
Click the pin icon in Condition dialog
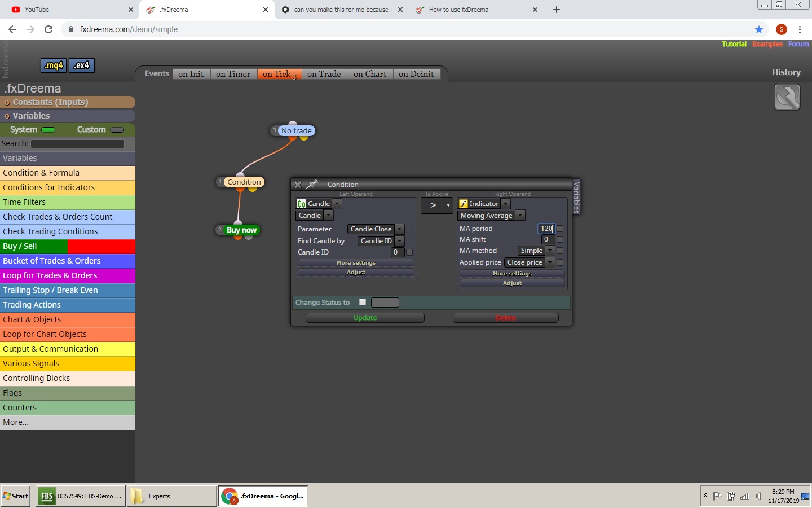(312, 184)
